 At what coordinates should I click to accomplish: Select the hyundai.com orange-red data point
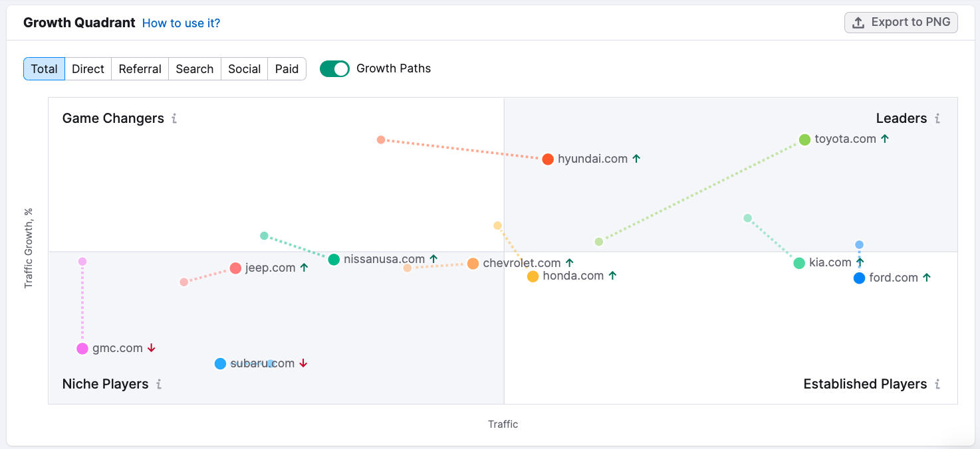tap(548, 159)
